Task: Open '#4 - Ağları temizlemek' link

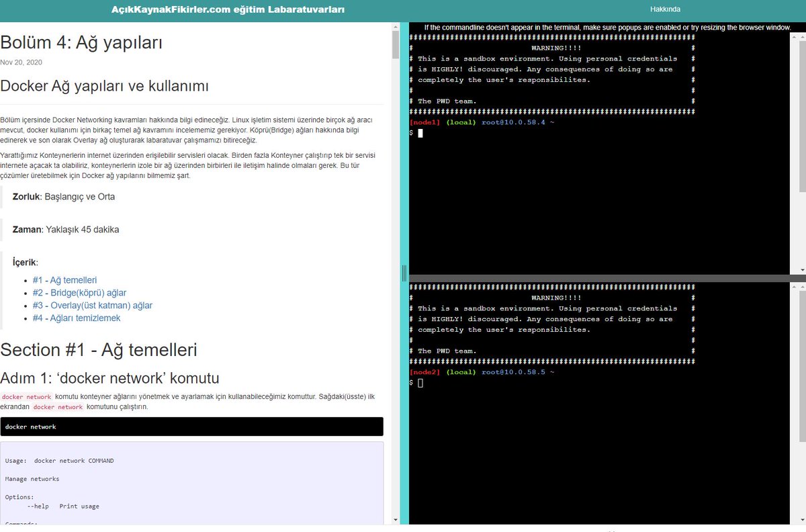Action: click(77, 318)
